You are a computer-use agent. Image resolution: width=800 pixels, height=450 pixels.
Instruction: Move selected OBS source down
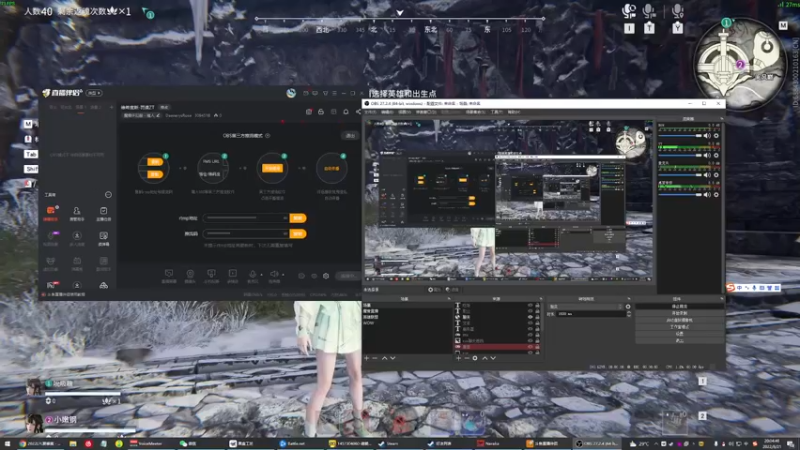(493, 358)
